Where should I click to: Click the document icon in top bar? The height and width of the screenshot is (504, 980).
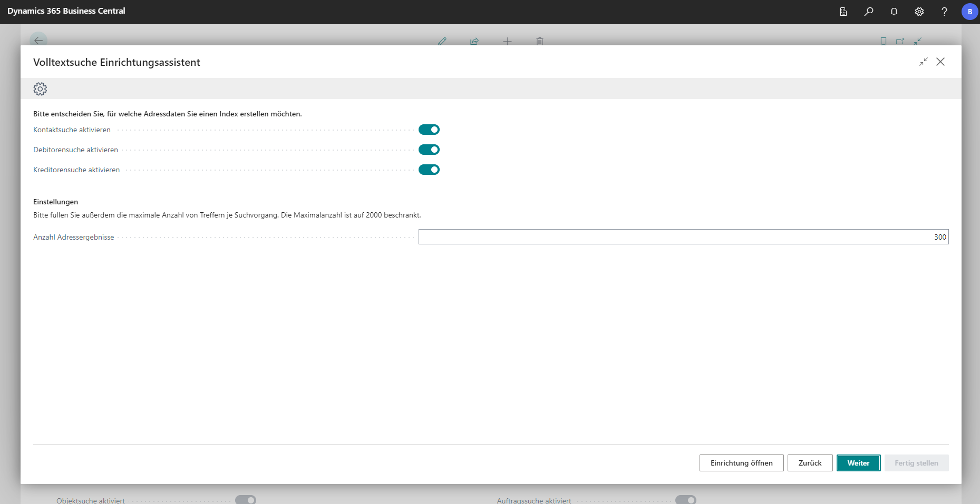click(843, 12)
